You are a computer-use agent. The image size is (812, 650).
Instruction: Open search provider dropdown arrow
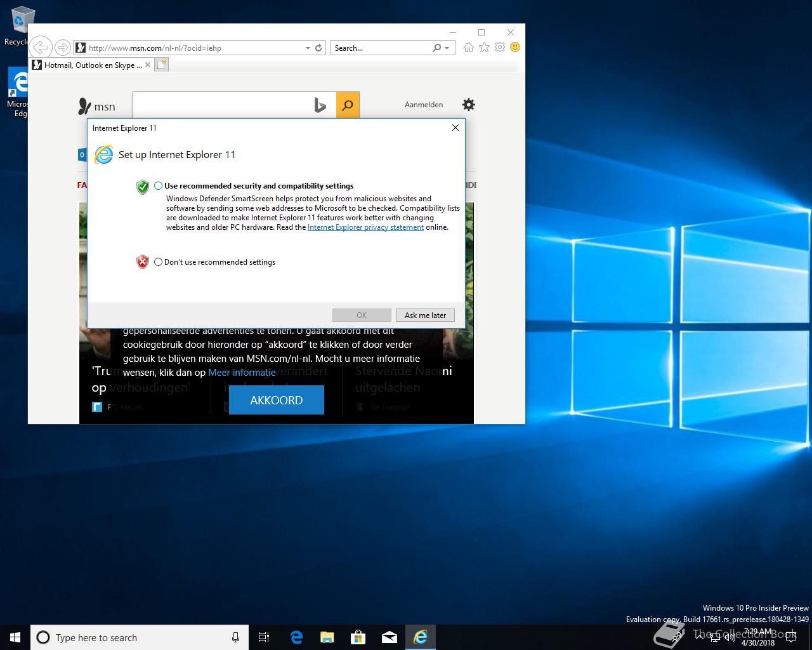click(447, 48)
